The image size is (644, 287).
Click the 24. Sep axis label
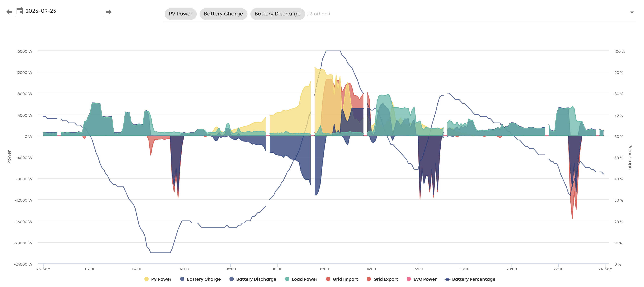(605, 269)
